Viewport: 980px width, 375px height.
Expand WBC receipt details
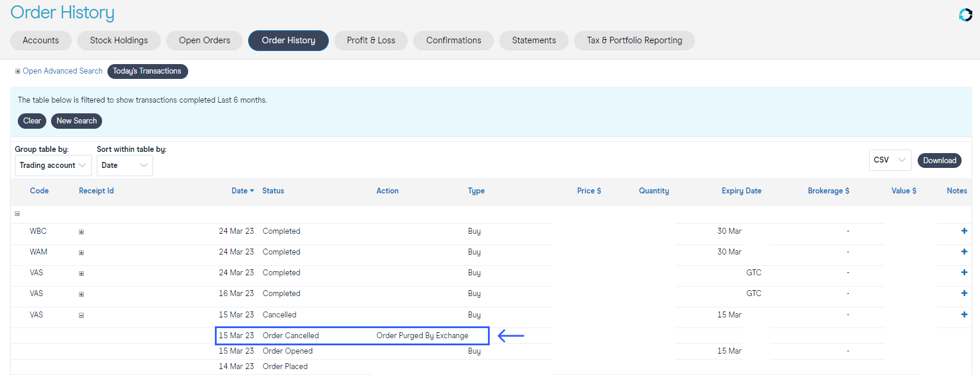tap(81, 232)
